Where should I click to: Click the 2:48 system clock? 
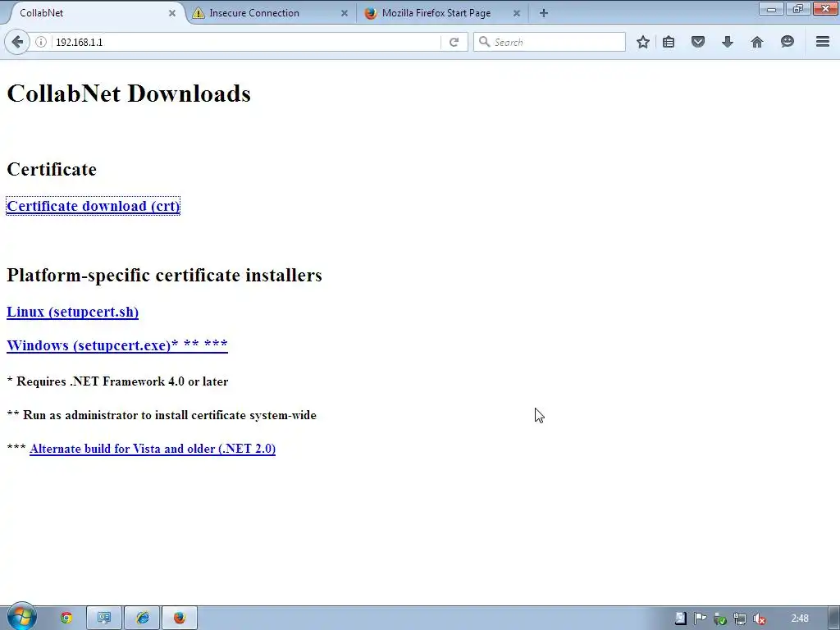(800, 619)
